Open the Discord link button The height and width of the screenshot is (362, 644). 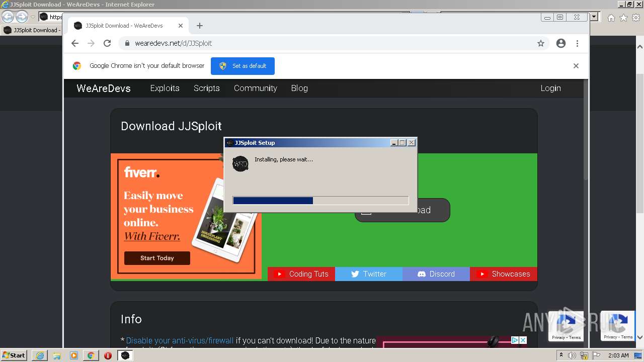point(436,274)
